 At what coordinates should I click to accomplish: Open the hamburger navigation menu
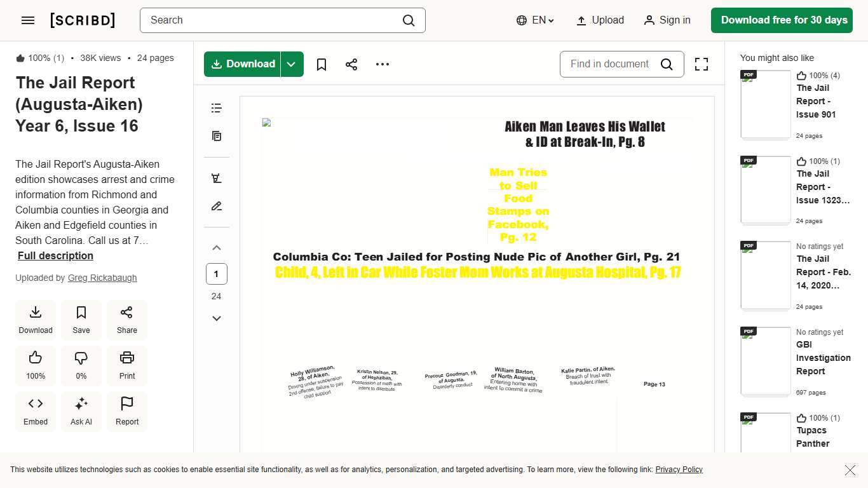[x=28, y=20]
